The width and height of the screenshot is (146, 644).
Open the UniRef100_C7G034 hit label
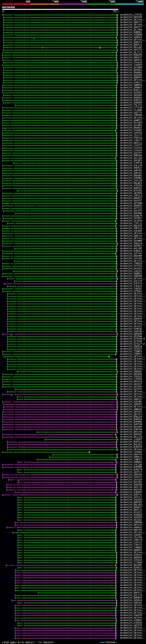pos(131,15)
